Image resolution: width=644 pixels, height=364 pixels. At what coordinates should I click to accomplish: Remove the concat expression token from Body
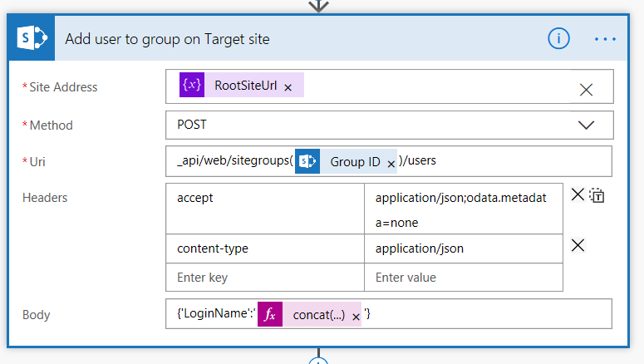(x=356, y=317)
